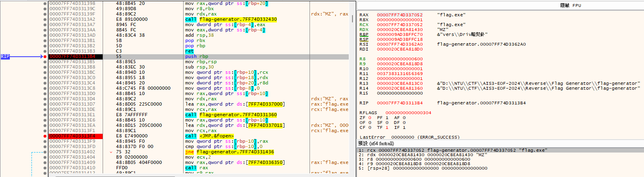644x177 pixels.
Task: Select the call flag-generator.7FF74D331360 instruction
Action: [231, 115]
